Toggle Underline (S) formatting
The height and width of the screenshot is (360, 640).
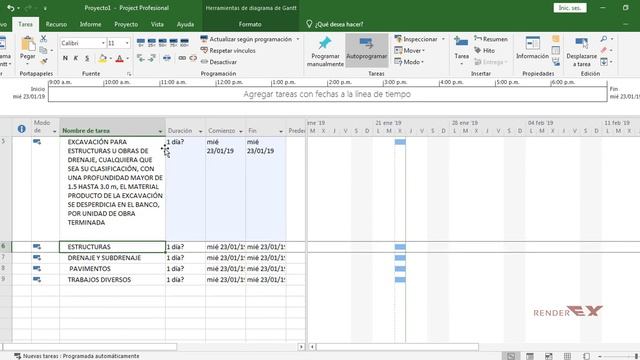pyautogui.click(x=87, y=59)
